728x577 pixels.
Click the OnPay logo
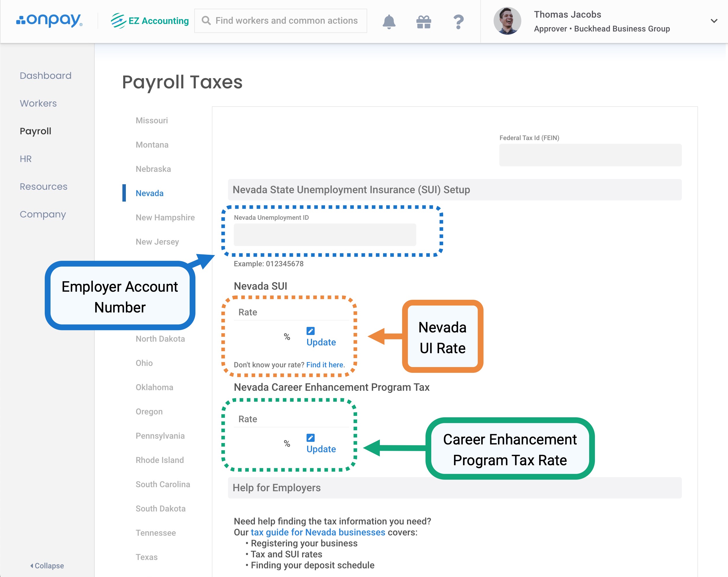(49, 21)
